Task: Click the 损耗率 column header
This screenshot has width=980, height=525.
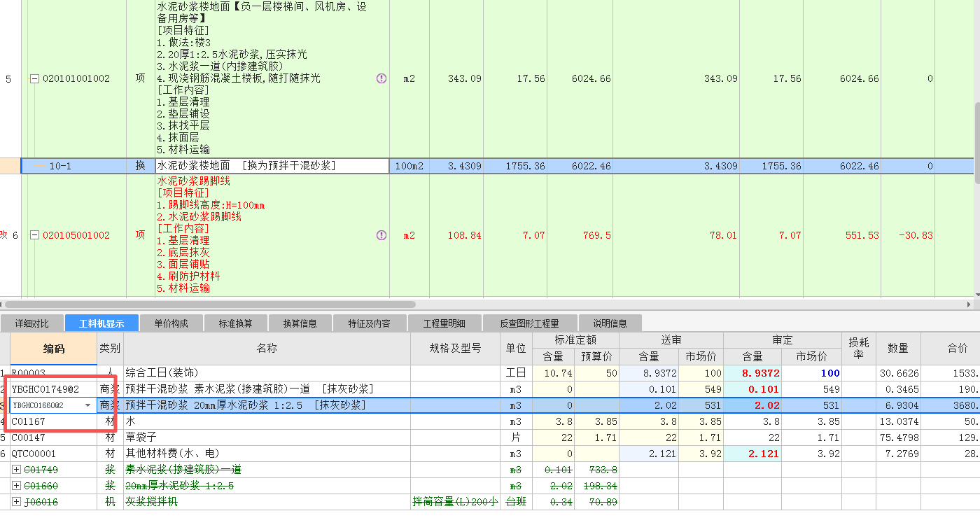Action: click(859, 348)
